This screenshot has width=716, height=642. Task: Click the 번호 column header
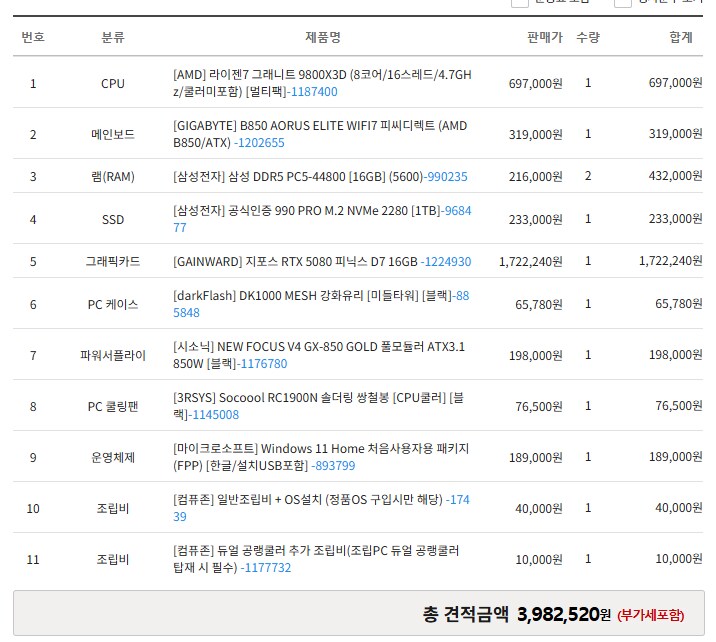[x=33, y=37]
